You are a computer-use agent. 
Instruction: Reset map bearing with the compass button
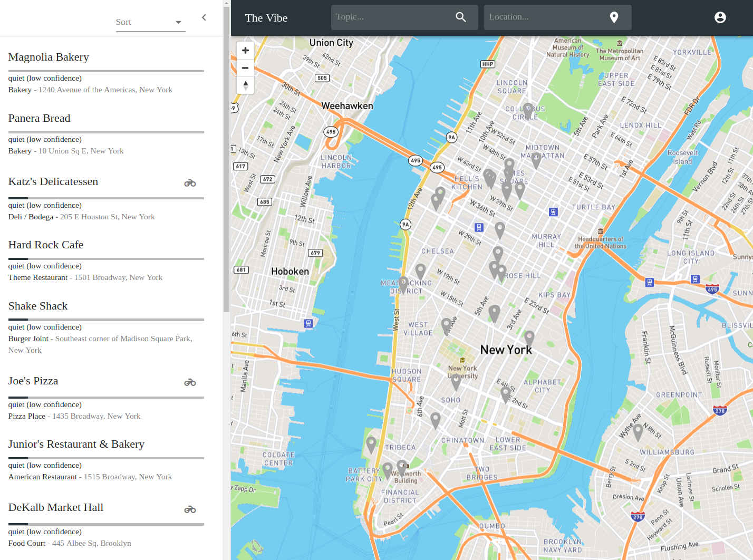tap(245, 85)
